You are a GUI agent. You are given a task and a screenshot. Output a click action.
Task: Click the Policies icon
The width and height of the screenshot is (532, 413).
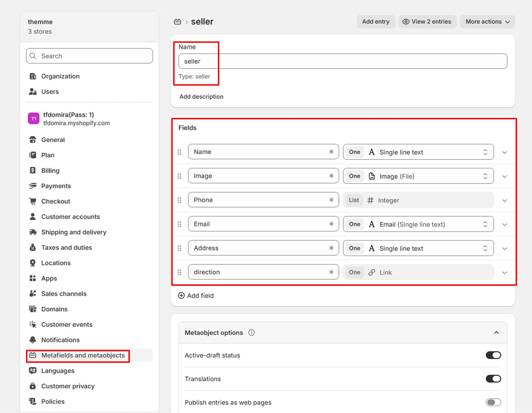click(x=33, y=401)
